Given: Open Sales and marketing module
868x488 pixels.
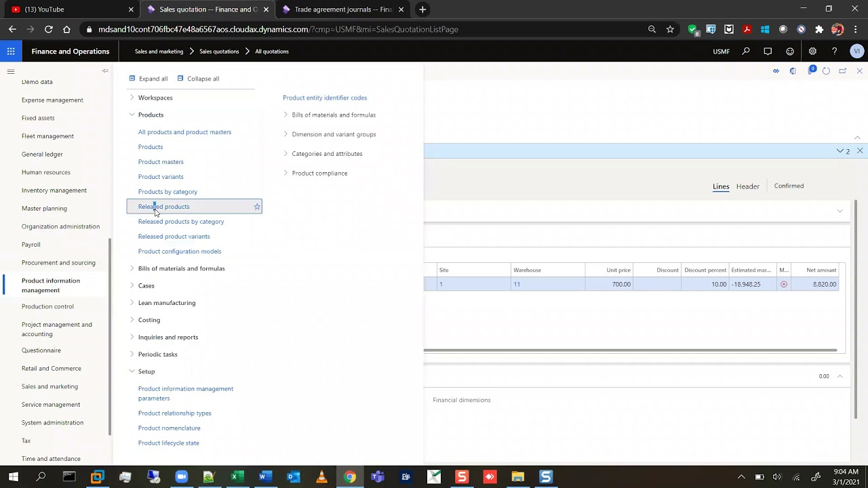Looking at the screenshot, I should tap(50, 386).
